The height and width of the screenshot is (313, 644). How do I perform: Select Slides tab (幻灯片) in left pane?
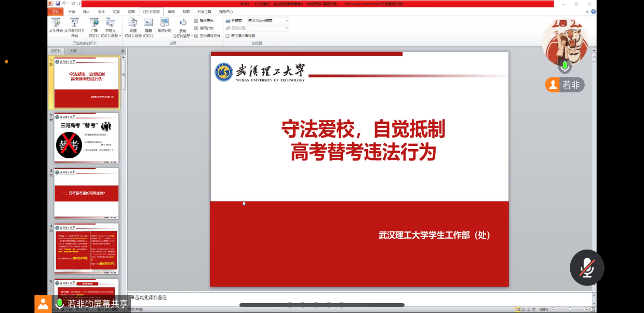pos(56,51)
